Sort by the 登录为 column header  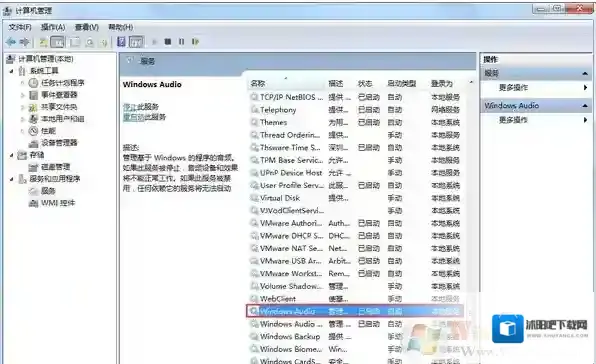pyautogui.click(x=442, y=83)
